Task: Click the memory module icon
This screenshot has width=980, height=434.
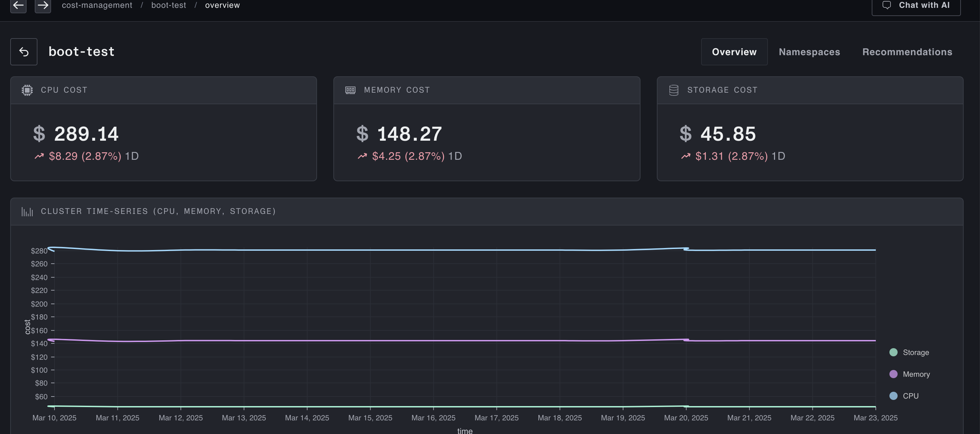Action: [x=350, y=90]
